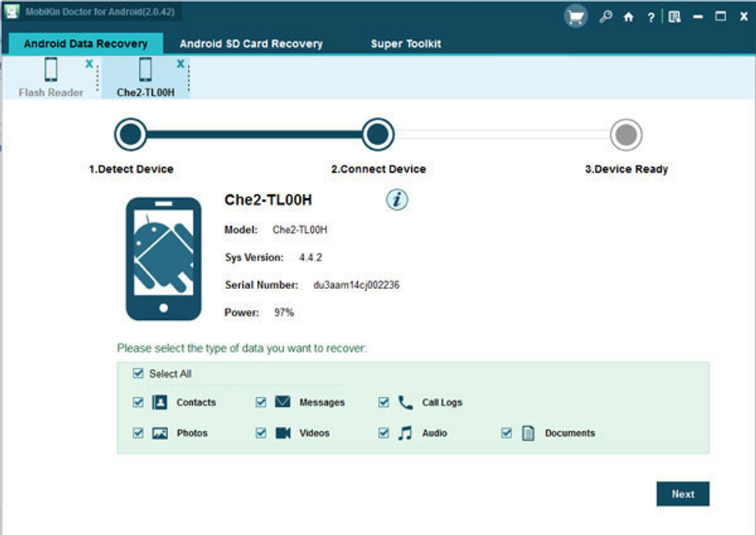Click the Documents file icon

(x=528, y=432)
